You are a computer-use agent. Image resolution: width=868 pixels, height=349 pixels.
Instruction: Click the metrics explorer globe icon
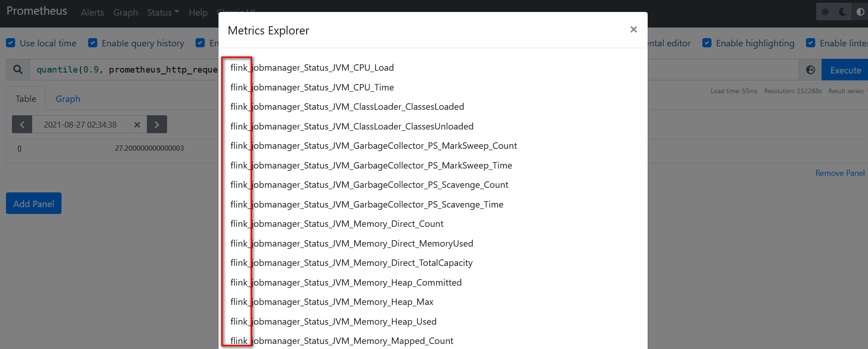click(x=811, y=70)
